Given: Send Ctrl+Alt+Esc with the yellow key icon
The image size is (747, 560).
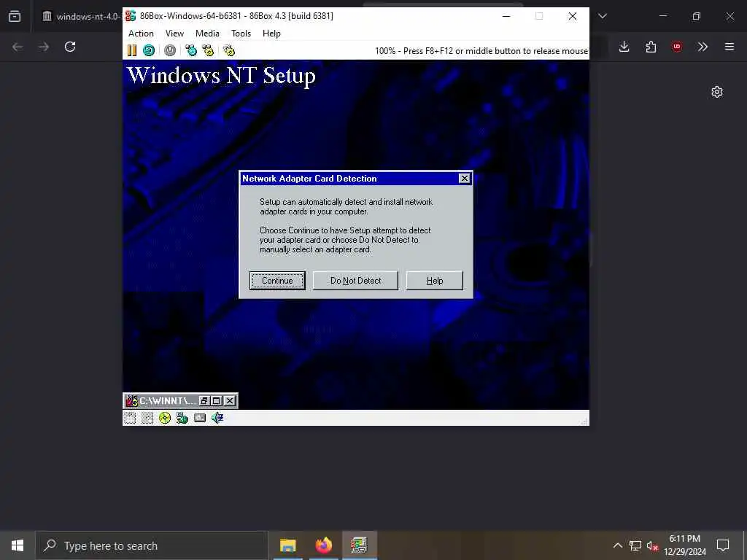Looking at the screenshot, I should click(x=208, y=50).
